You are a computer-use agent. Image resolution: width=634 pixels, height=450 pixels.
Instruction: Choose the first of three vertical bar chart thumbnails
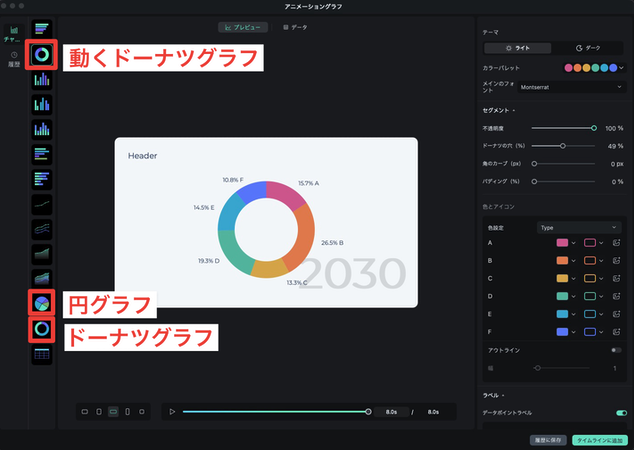point(42,80)
